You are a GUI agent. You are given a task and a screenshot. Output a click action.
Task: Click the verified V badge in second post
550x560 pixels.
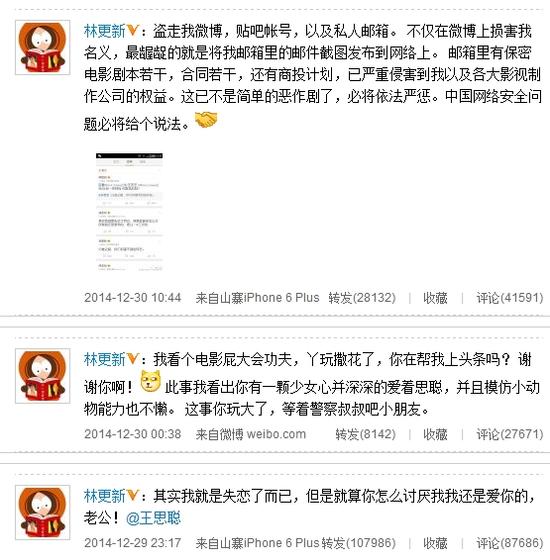pos(132,359)
